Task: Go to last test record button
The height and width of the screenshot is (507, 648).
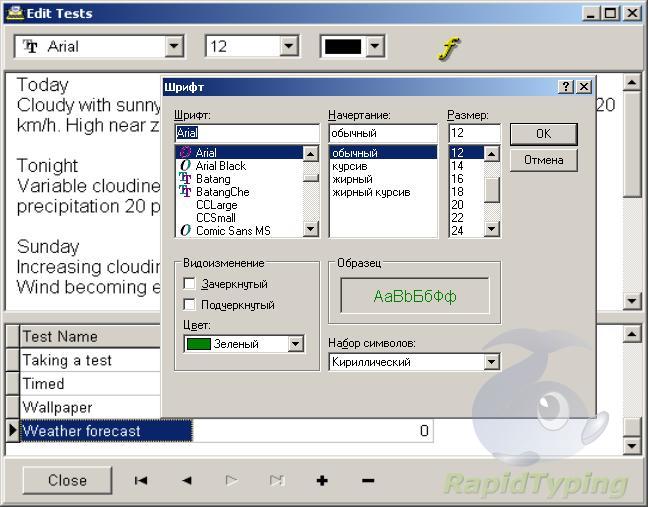Action: 276,481
